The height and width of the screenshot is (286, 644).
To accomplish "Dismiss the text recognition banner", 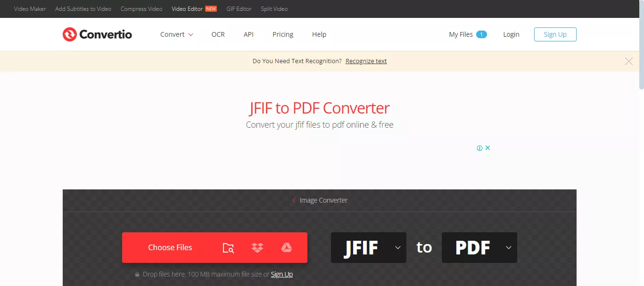I will click(x=629, y=61).
